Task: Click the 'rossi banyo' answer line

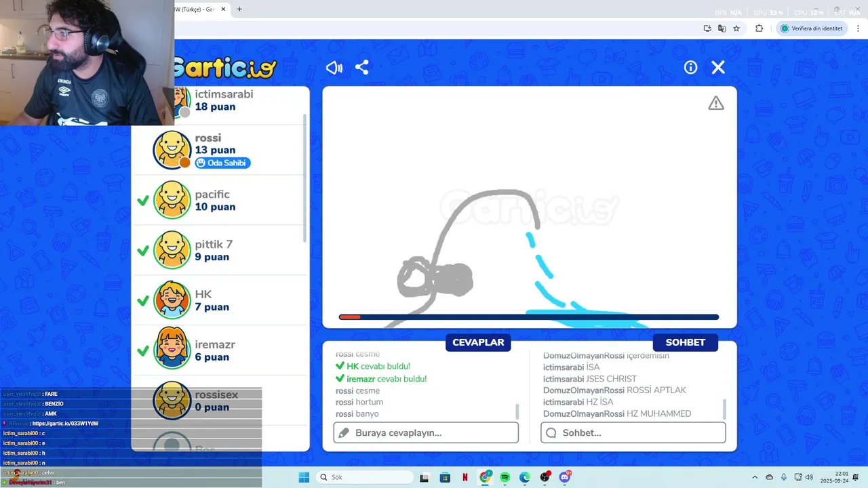Action: click(x=357, y=413)
